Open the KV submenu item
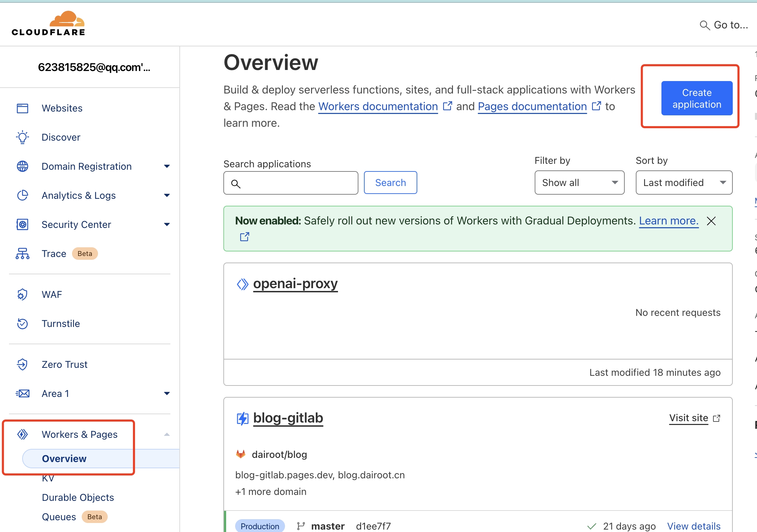This screenshot has height=532, width=757. point(48,478)
